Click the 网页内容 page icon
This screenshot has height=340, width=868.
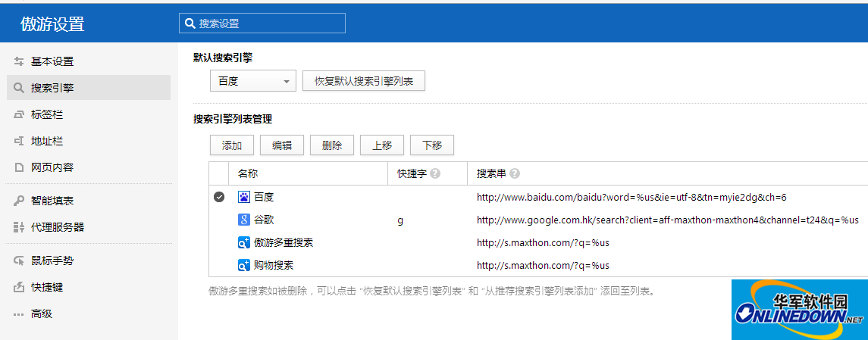pyautogui.click(x=19, y=167)
